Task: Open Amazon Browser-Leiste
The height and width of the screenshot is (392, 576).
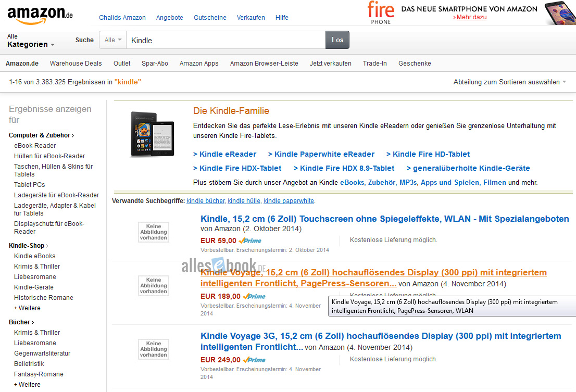Action: pyautogui.click(x=264, y=64)
